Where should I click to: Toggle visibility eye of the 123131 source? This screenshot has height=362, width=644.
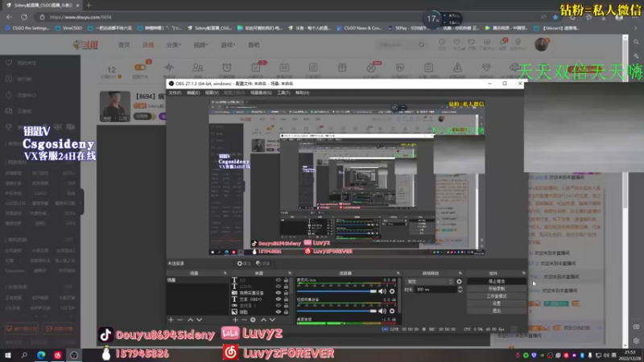click(x=279, y=286)
